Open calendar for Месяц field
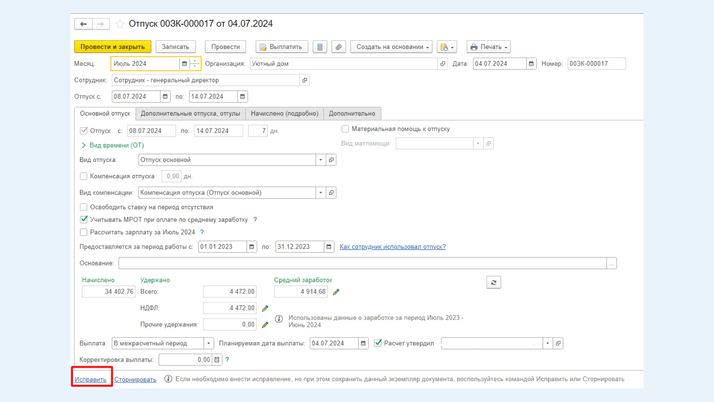Image resolution: width=714 pixels, height=402 pixels. [184, 64]
